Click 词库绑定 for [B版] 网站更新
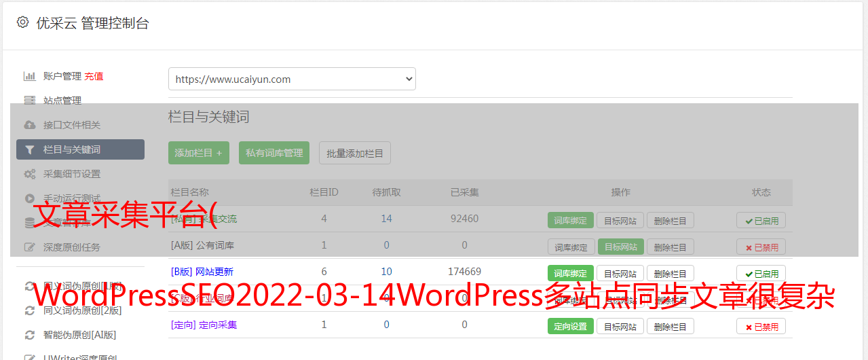Image resolution: width=868 pixels, height=360 pixels. 571,273
